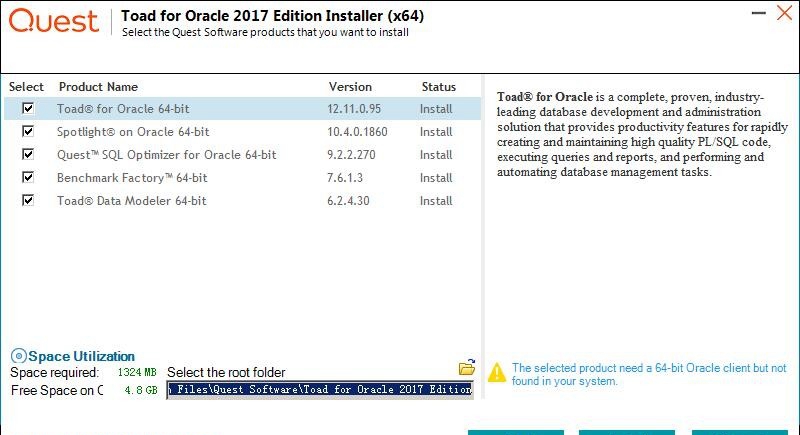The width and height of the screenshot is (800, 435).
Task: Click version 7.6.1.3
Action: point(345,177)
